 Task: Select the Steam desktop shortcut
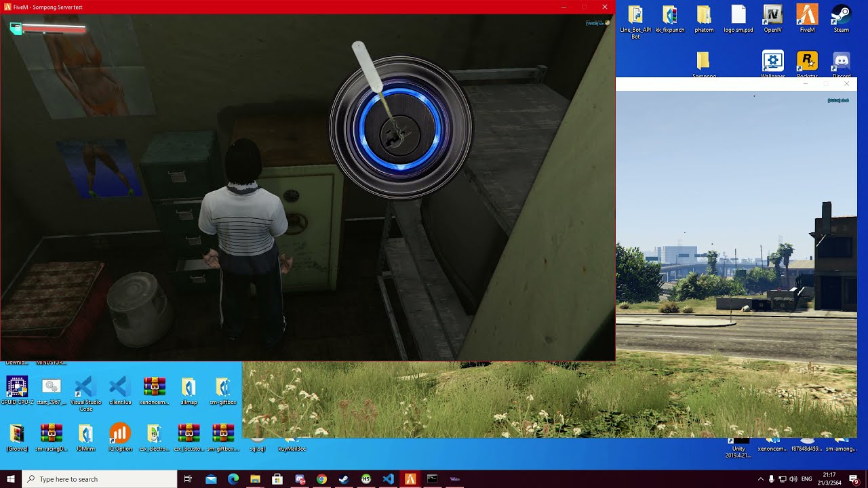point(842,19)
